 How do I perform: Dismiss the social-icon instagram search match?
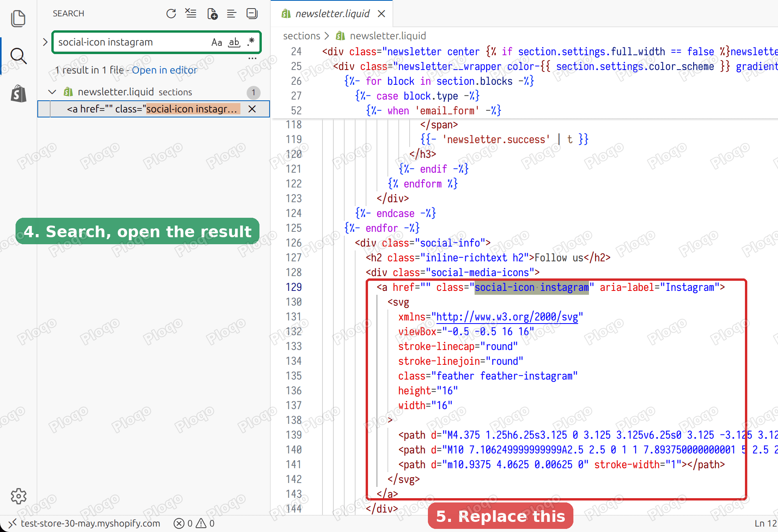252,109
